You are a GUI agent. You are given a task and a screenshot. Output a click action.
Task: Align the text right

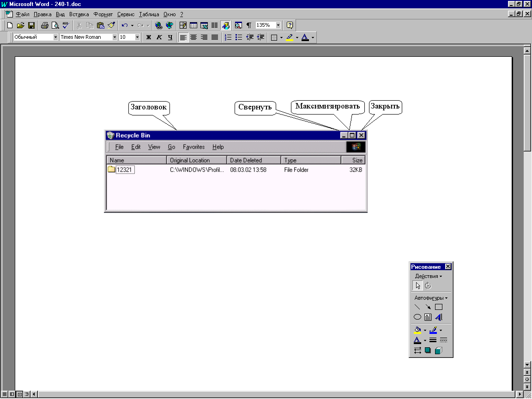(204, 37)
